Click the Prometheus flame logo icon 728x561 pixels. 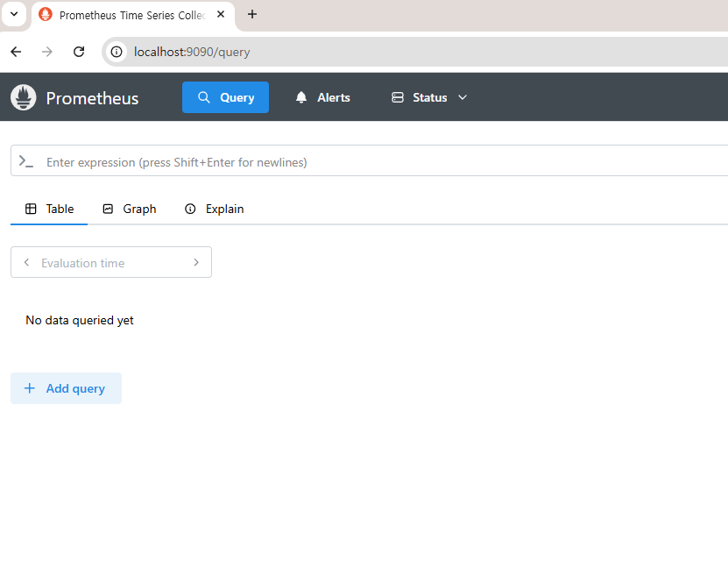pos(23,97)
